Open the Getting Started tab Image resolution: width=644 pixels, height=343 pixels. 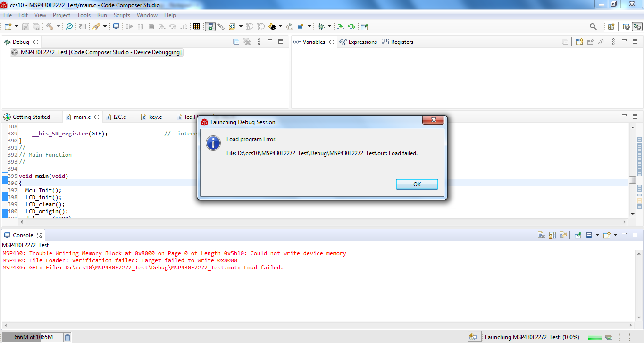coord(31,117)
